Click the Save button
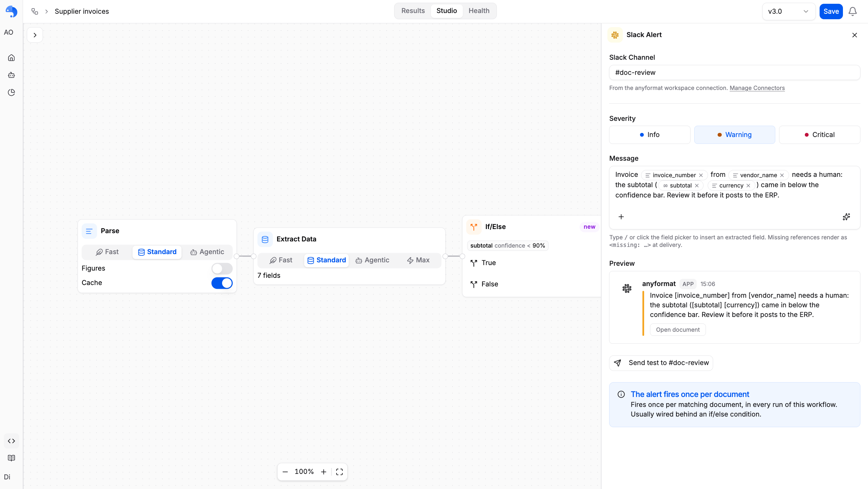868x489 pixels. pos(831,11)
